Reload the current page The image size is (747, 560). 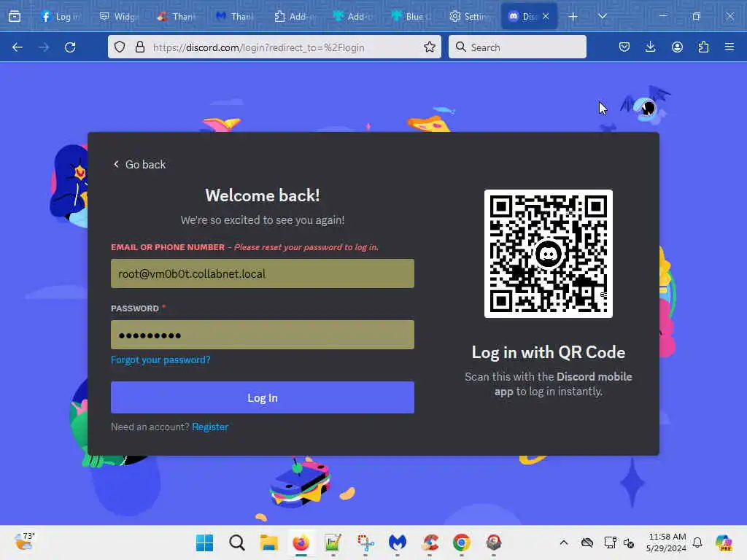pyautogui.click(x=70, y=47)
